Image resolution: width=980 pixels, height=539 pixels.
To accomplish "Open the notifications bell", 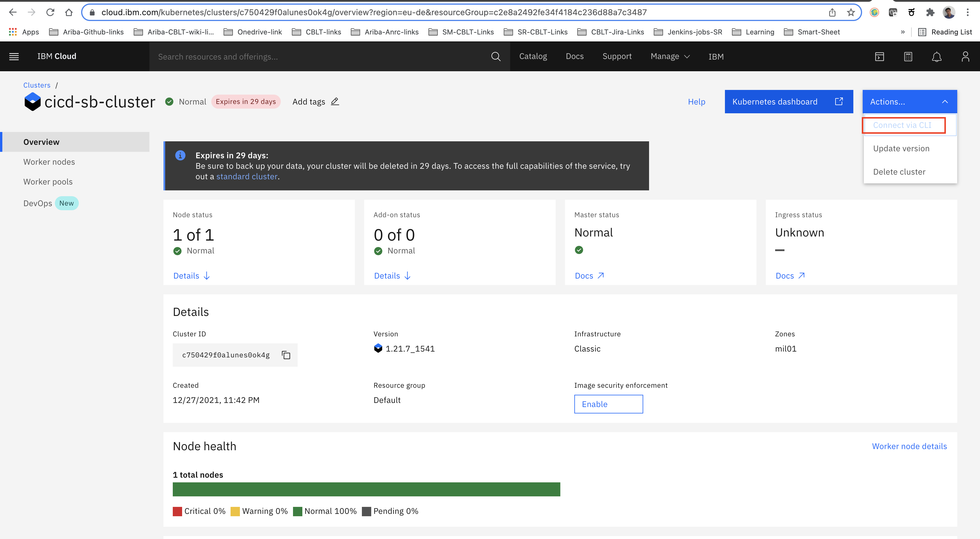I will pos(937,57).
